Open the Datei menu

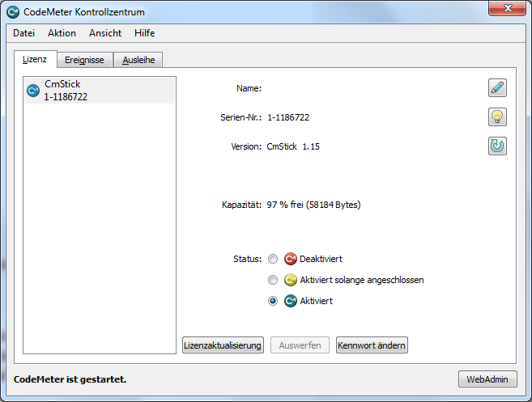pos(24,33)
